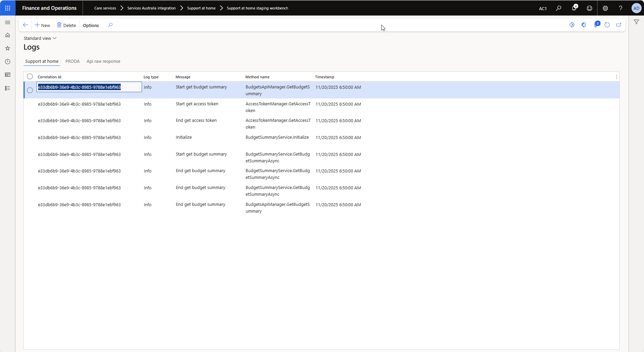This screenshot has height=352, width=644.
Task: Open the app launcher waffle icon
Action: (7, 8)
